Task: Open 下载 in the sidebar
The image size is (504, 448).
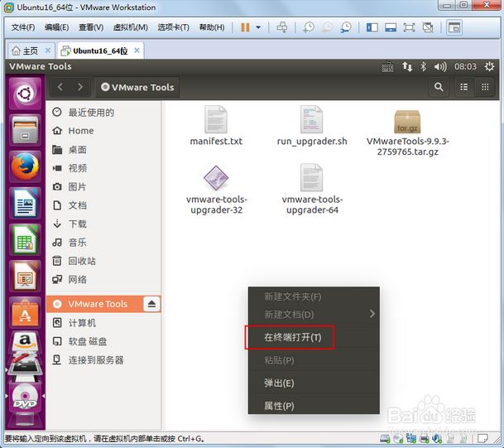Action: point(103,224)
